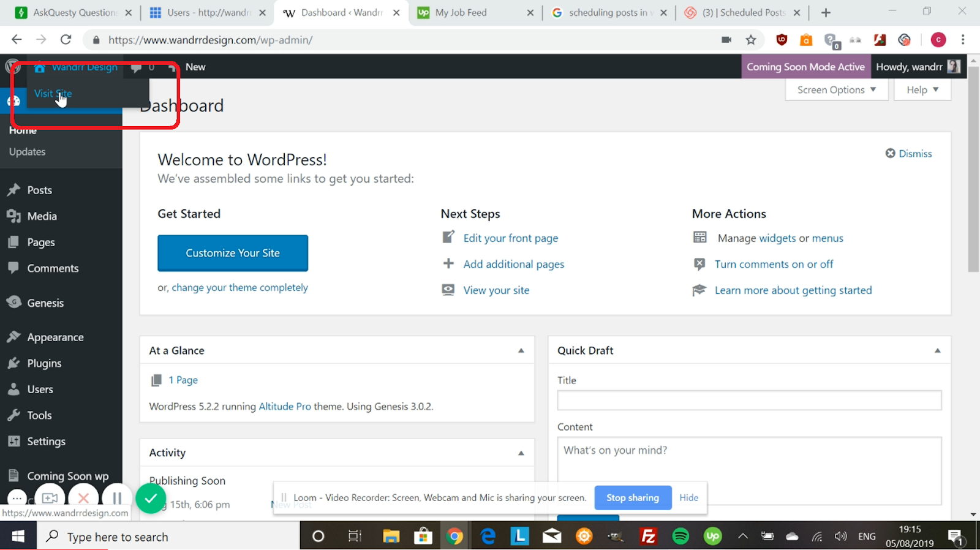Open the Updates submenu item
Image resolution: width=980 pixels, height=550 pixels.
coord(27,152)
